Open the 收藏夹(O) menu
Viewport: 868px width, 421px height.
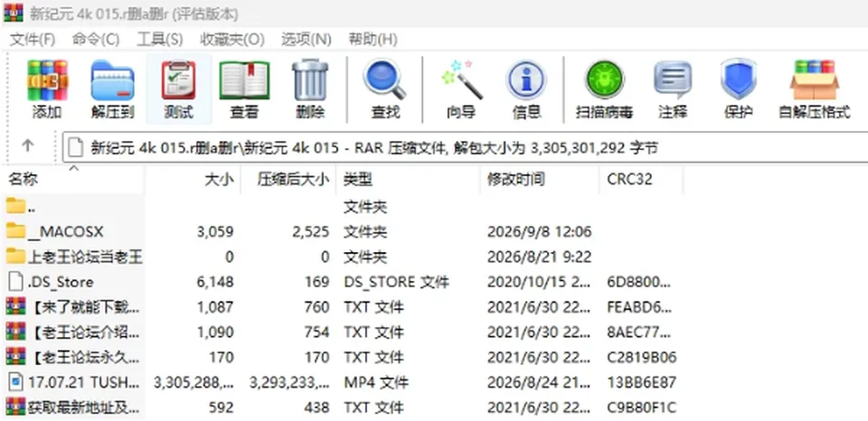[x=232, y=39]
